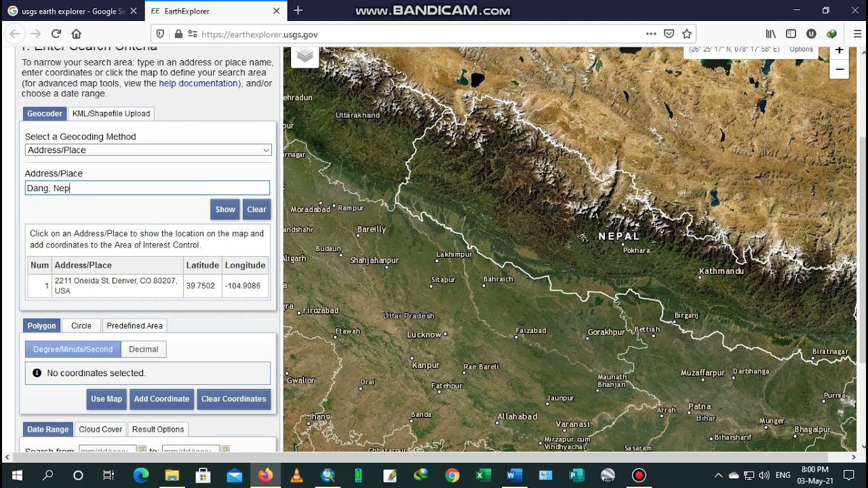
Task: Open VLC media player from taskbar
Action: 296,475
